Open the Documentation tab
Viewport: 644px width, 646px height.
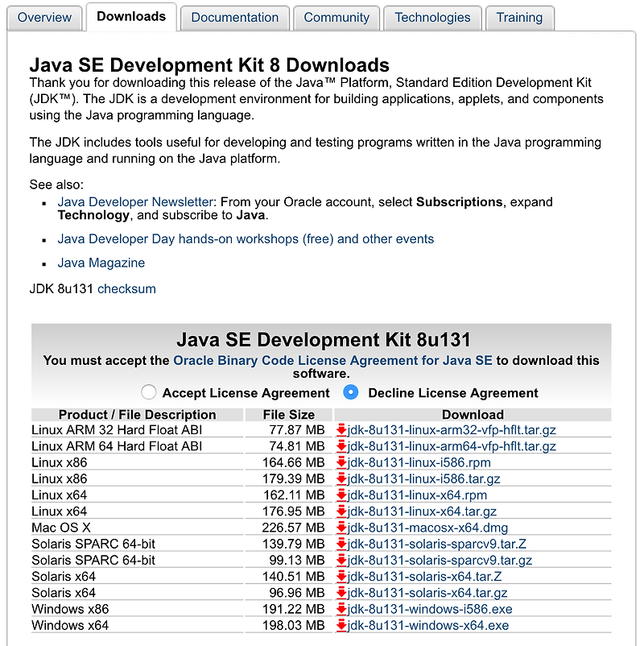(235, 17)
